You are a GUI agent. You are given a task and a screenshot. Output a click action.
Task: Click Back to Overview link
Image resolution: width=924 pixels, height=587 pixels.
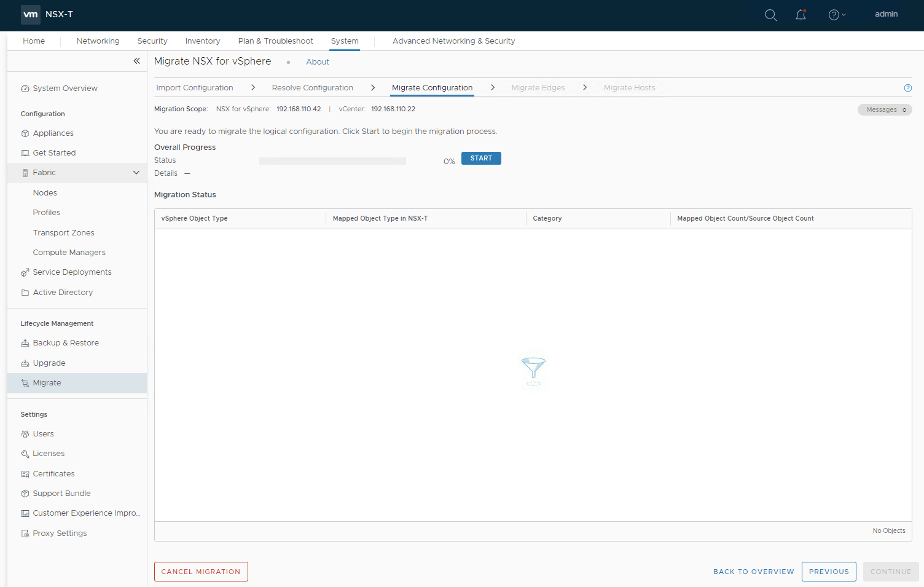pos(754,572)
